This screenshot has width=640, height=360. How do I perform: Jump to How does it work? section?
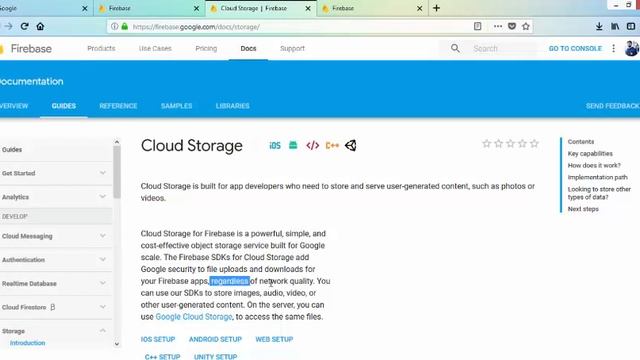click(594, 165)
